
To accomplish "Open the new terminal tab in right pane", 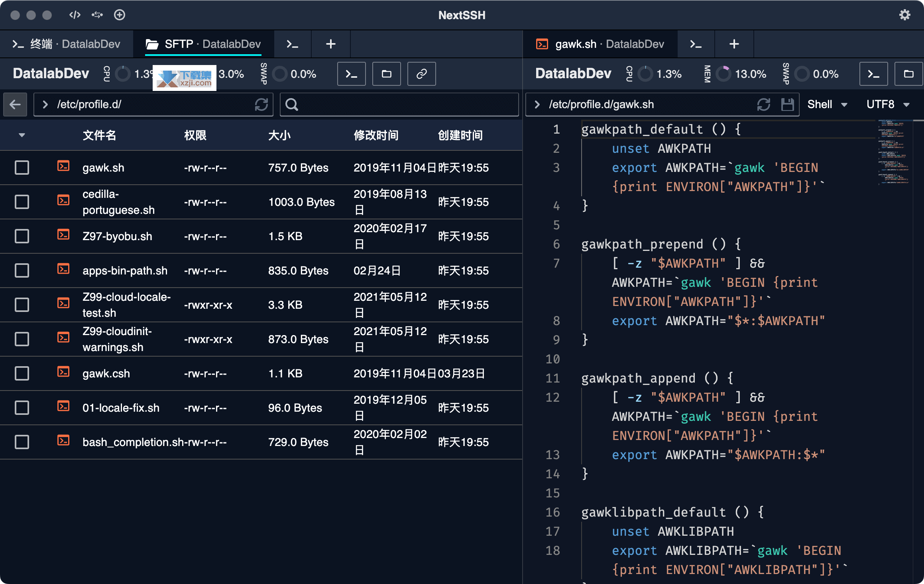I will (x=696, y=44).
